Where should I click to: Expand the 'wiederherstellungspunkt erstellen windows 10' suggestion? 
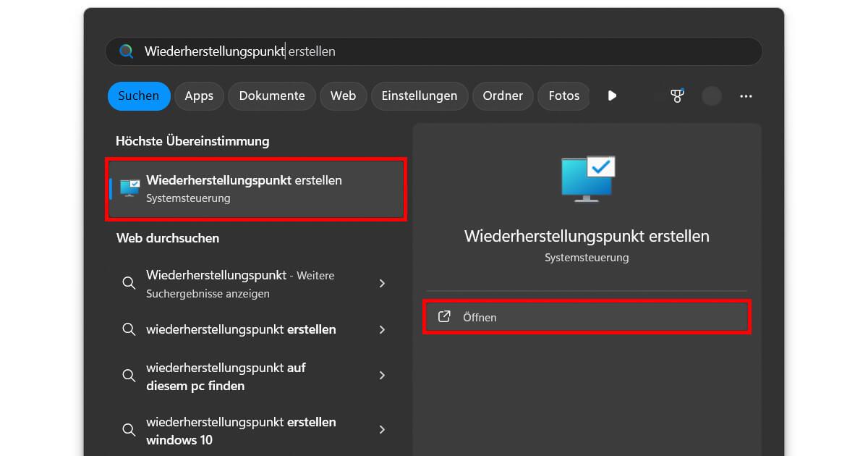point(382,430)
